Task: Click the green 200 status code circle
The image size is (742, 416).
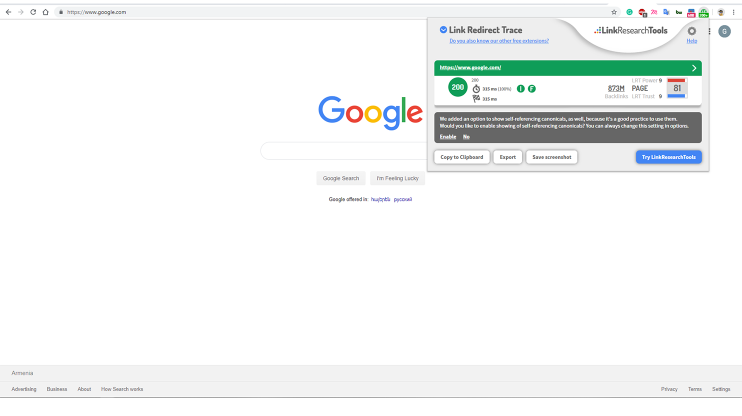Action: pos(458,87)
